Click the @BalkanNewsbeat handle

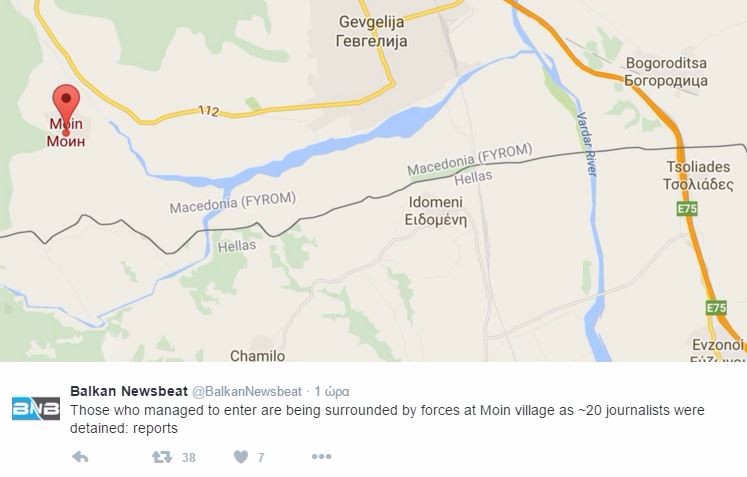point(247,392)
